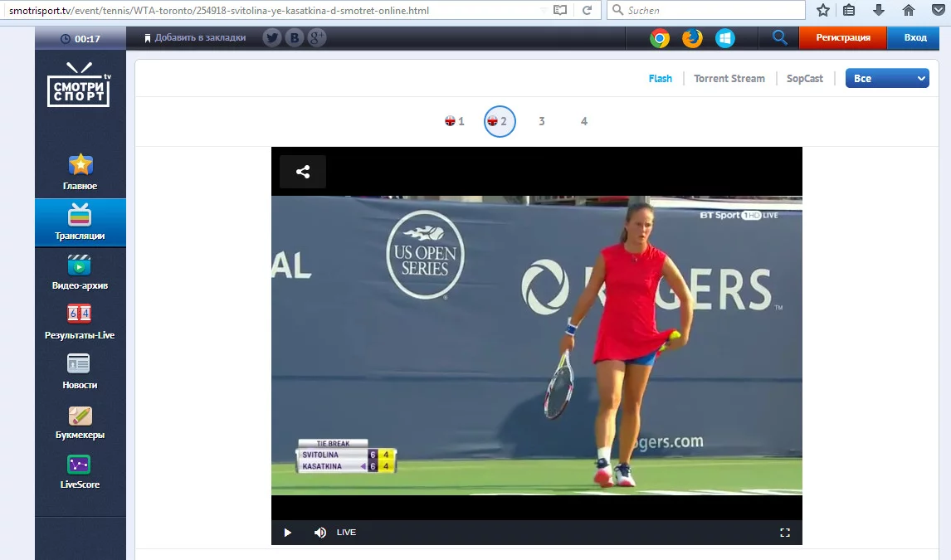Screen dimensions: 951x560
Task: Focus the browser address bar
Action: [273, 10]
